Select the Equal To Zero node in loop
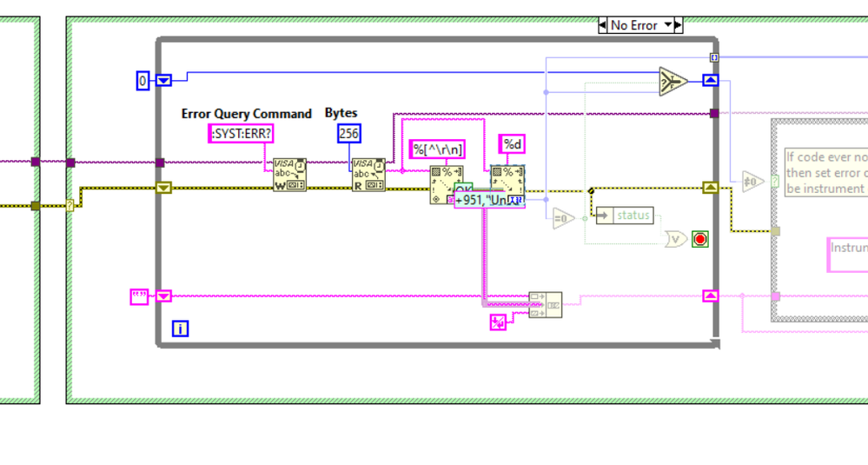 (x=563, y=220)
